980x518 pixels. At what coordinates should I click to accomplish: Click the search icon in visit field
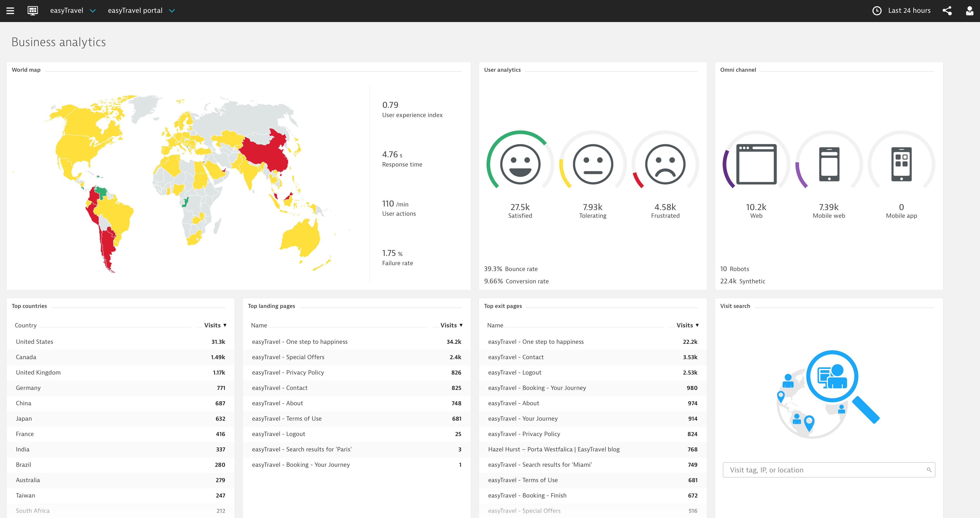tap(929, 470)
